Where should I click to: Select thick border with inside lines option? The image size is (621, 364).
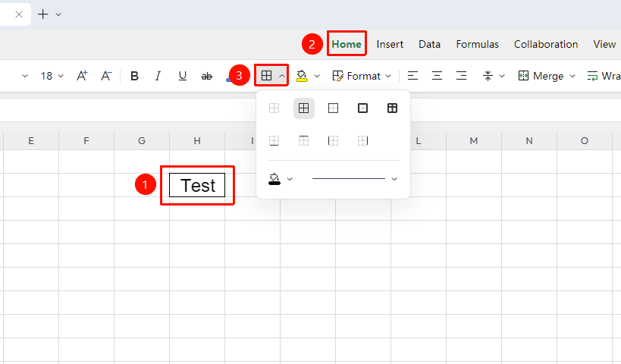pos(392,108)
